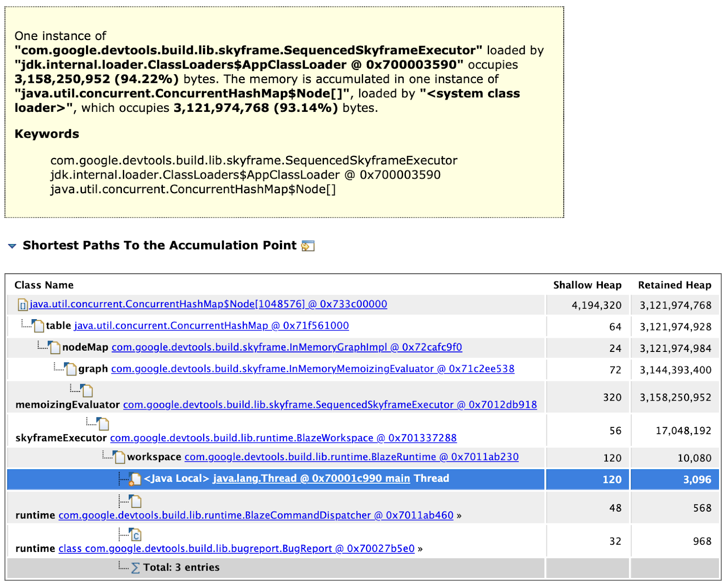
Task: Click retained heap value 3,144,393,400
Action: [675, 370]
